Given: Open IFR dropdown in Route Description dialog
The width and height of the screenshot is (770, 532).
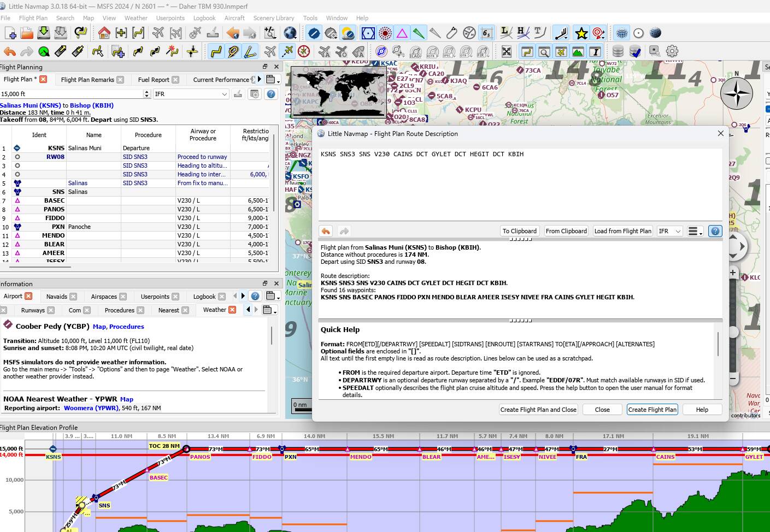Looking at the screenshot, I should pos(669,231).
